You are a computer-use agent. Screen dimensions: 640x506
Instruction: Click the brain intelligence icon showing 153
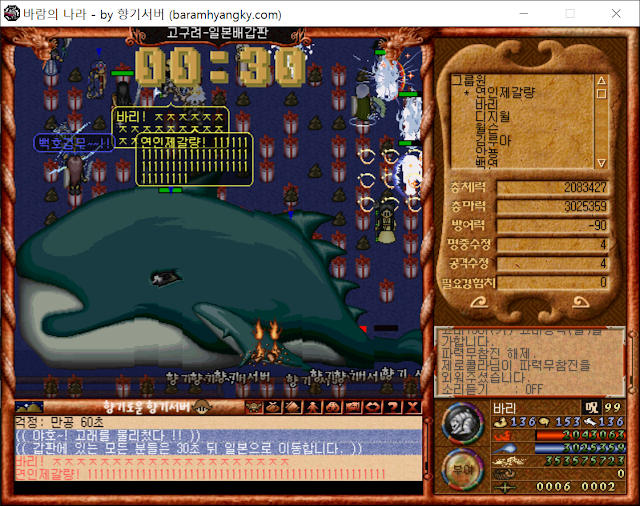point(544,421)
